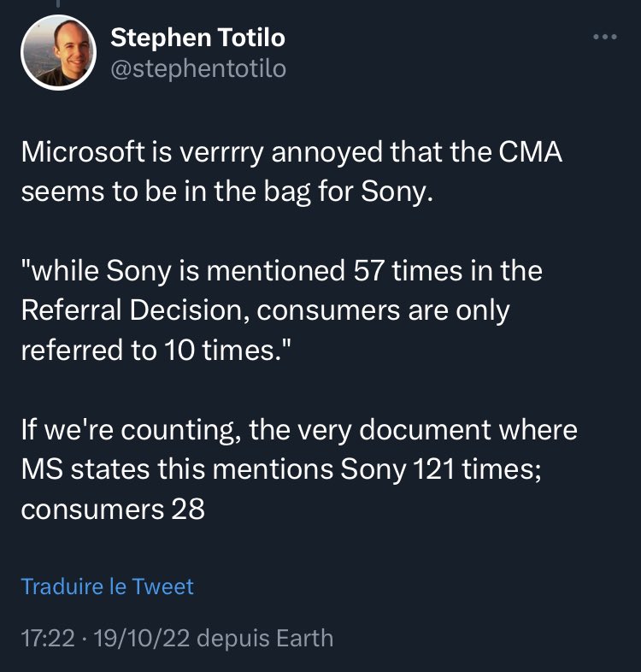Click the depuis Earth source label
The height and width of the screenshot is (672, 641).
click(265, 638)
